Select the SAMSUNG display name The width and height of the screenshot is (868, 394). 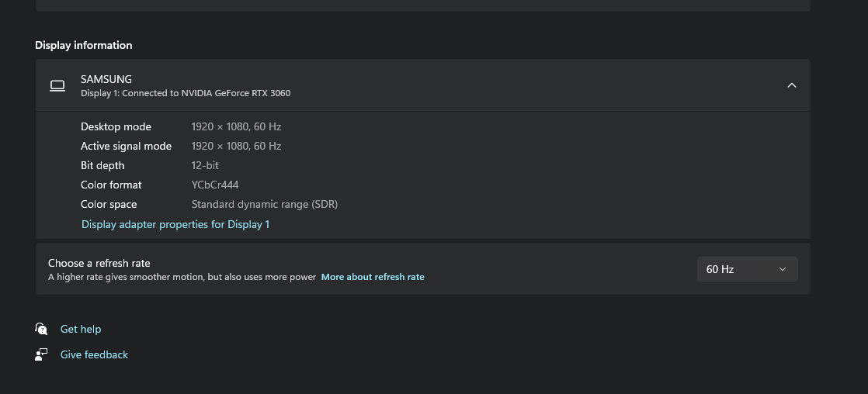pos(106,79)
